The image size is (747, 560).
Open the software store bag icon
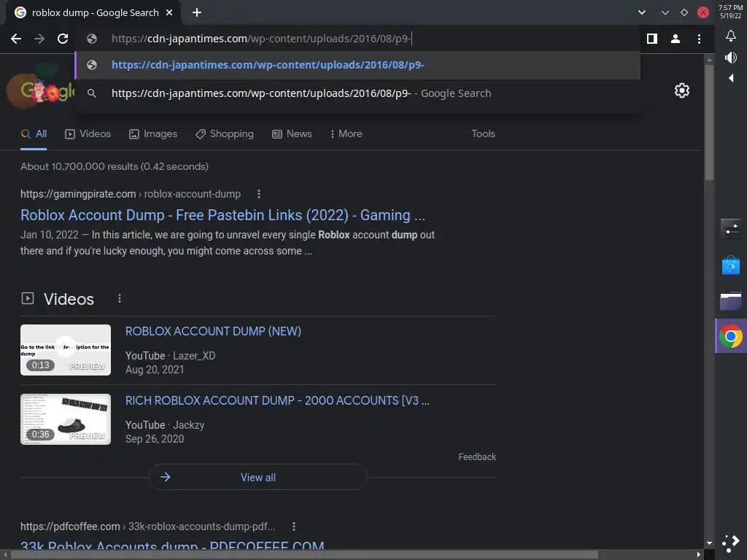tap(731, 265)
